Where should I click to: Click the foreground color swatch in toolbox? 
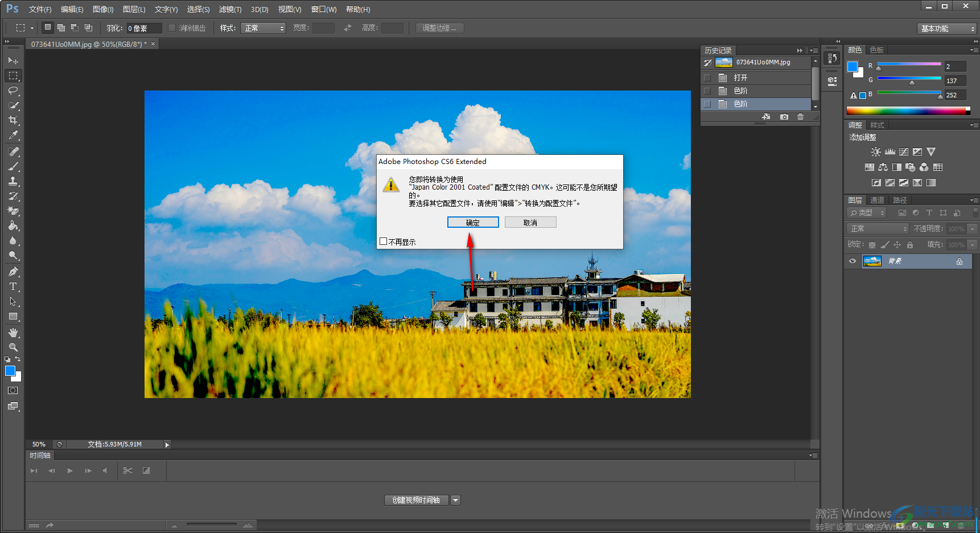point(10,371)
